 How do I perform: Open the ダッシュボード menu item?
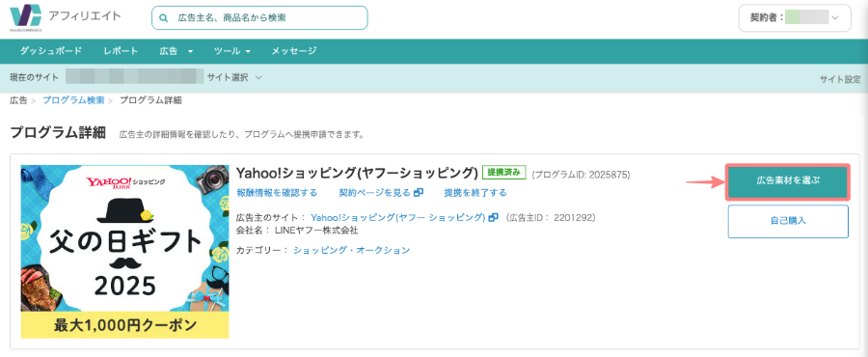tap(51, 51)
